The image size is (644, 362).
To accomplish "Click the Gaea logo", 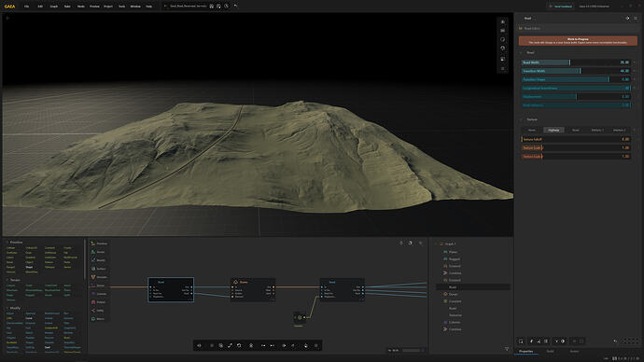I will point(9,7).
